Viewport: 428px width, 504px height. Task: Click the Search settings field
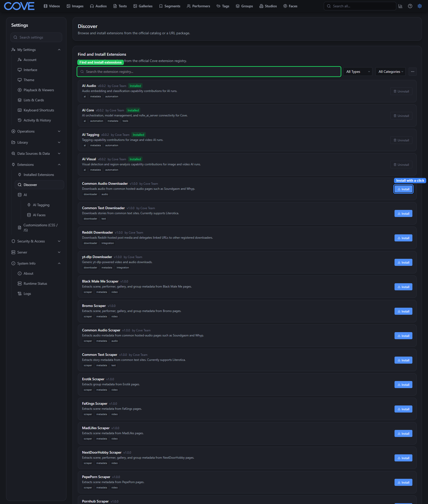click(x=36, y=37)
